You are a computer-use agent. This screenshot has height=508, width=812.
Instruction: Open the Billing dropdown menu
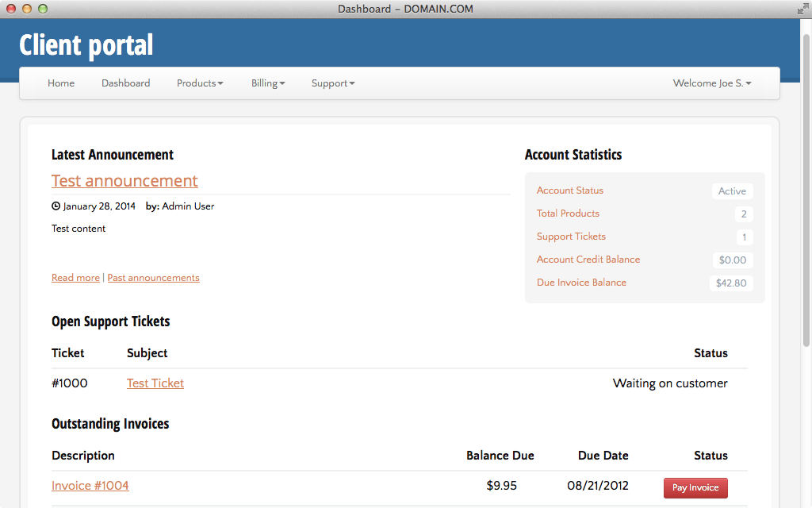pos(267,83)
